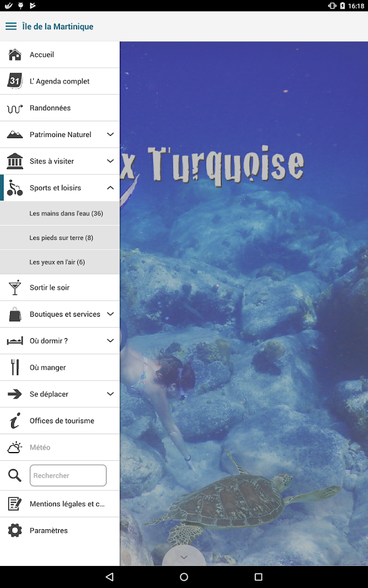Click the Randonnées trail path icon

coord(15,108)
